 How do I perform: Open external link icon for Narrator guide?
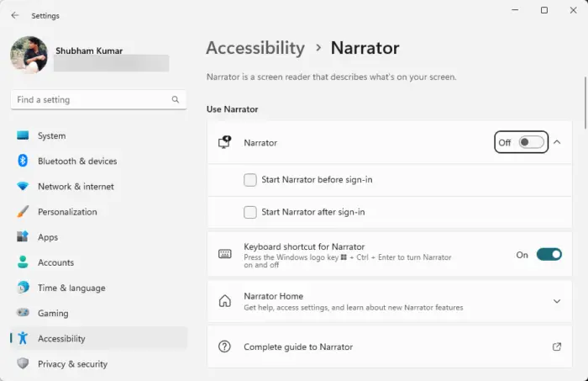[x=556, y=347]
